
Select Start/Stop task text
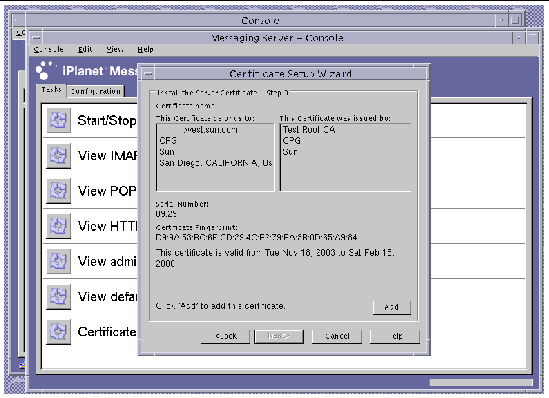click(107, 120)
